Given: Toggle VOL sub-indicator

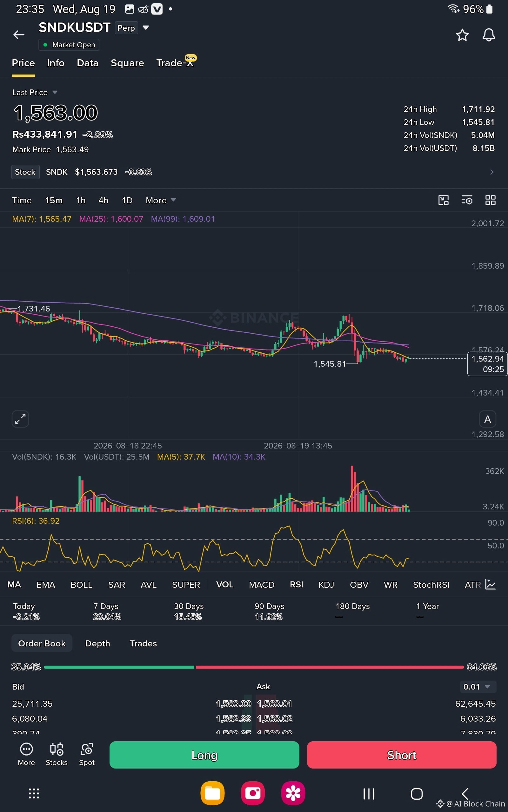Looking at the screenshot, I should click(x=225, y=585).
